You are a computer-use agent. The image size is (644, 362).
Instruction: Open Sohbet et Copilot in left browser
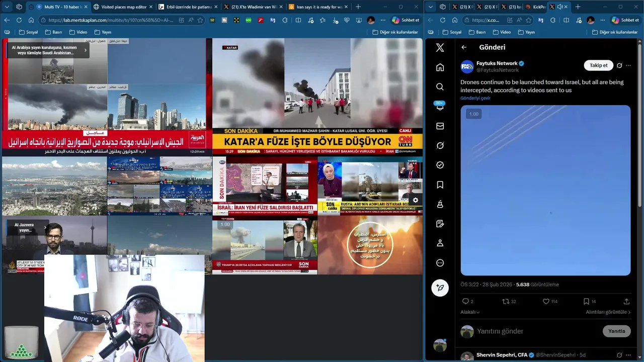[406, 20]
